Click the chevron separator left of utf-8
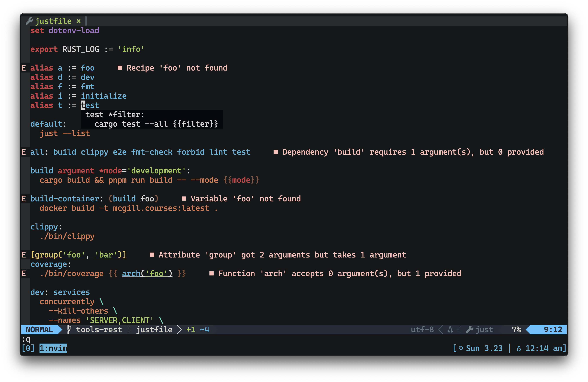Viewport: 588px width, 382px height. click(x=441, y=329)
